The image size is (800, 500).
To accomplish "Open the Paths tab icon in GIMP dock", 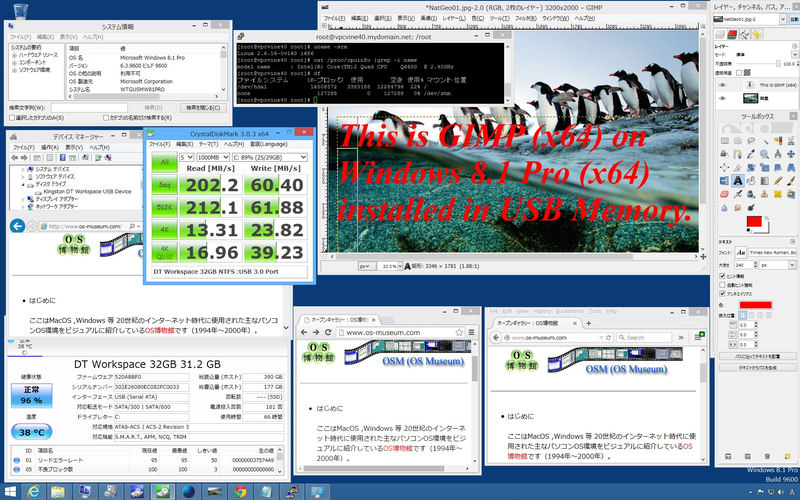I will click(744, 34).
